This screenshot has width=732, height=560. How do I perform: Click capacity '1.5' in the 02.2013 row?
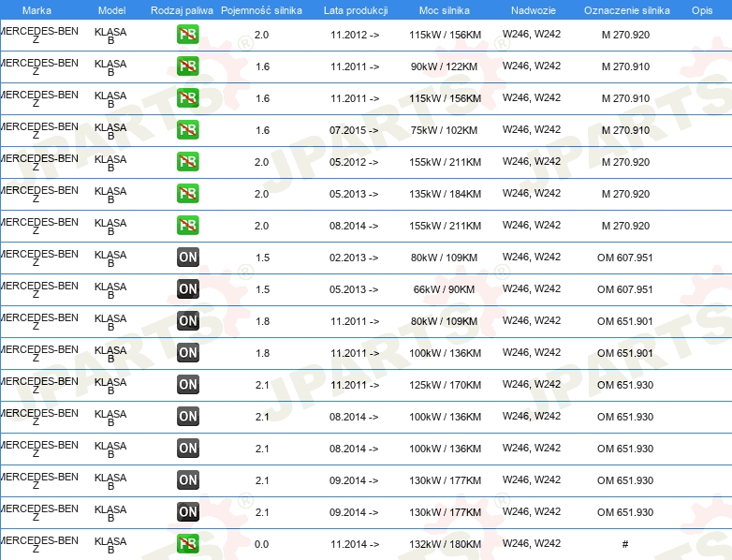(x=262, y=258)
